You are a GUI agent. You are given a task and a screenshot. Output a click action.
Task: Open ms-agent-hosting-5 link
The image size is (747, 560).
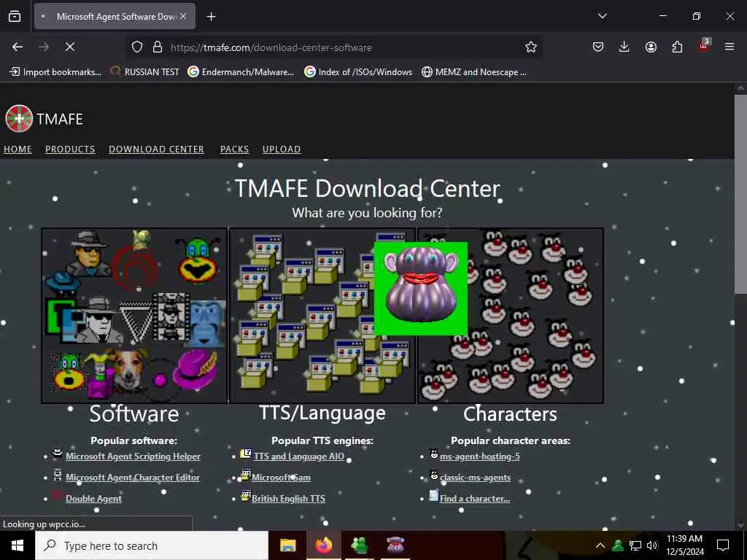coord(480,456)
